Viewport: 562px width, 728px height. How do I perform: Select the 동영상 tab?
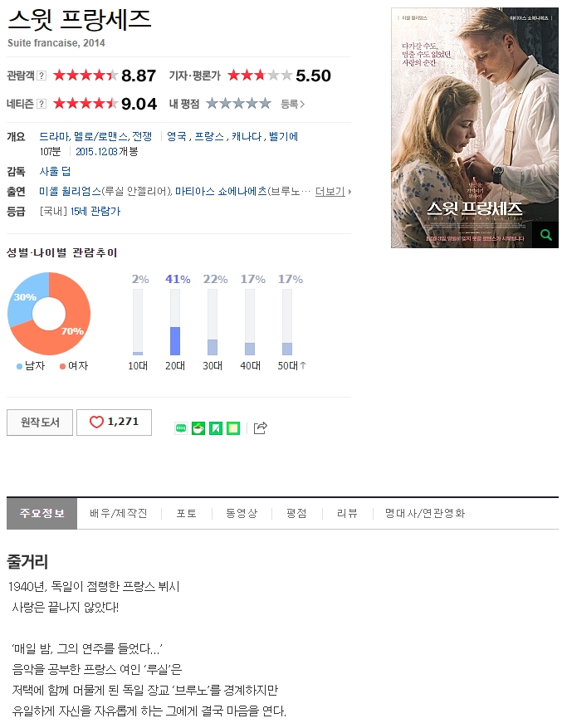pos(242,513)
